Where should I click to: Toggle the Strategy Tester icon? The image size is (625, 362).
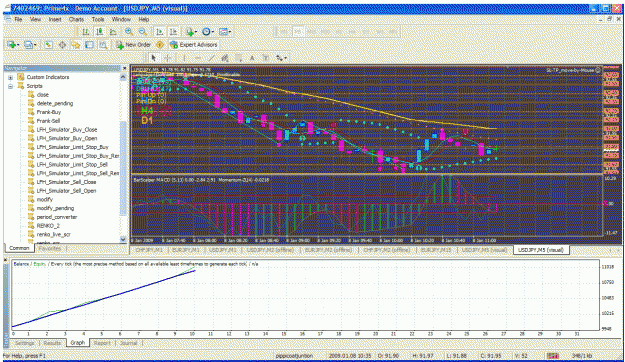pyautogui.click(x=103, y=45)
